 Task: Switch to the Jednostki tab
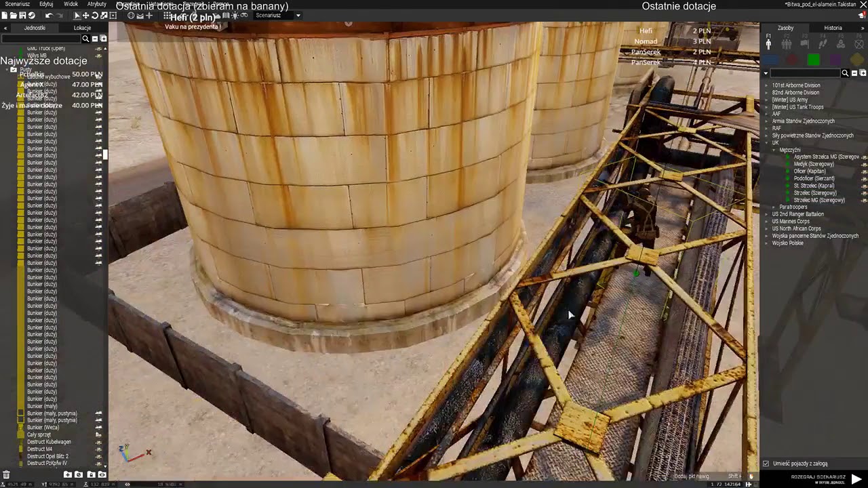[35, 28]
